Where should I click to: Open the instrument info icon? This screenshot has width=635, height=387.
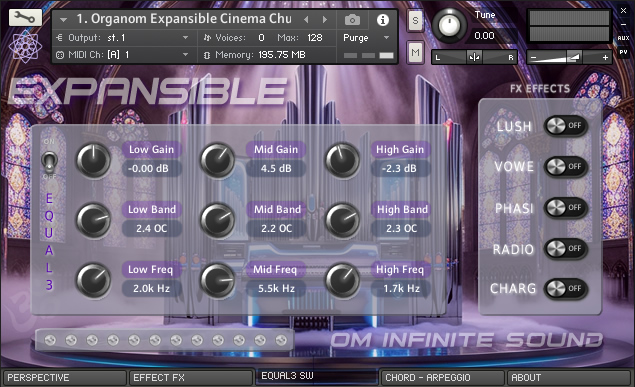(x=383, y=20)
